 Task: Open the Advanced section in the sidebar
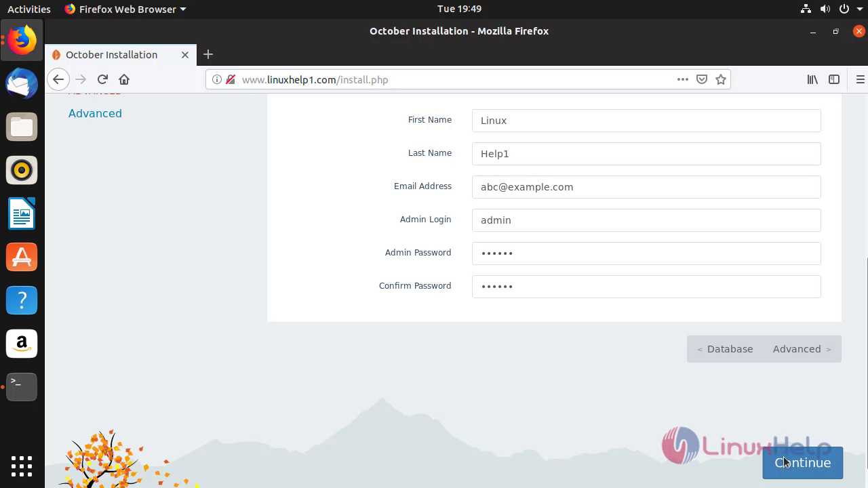(95, 113)
